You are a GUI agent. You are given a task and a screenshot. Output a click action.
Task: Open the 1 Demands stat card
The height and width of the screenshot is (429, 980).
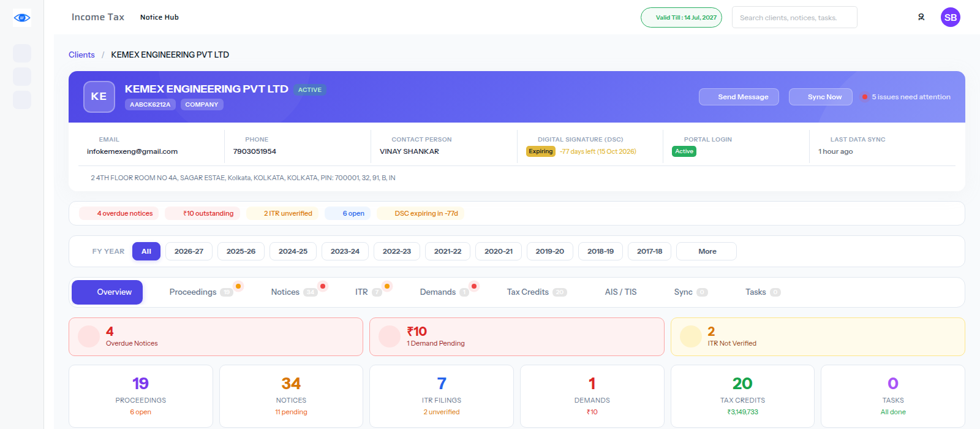pos(592,396)
